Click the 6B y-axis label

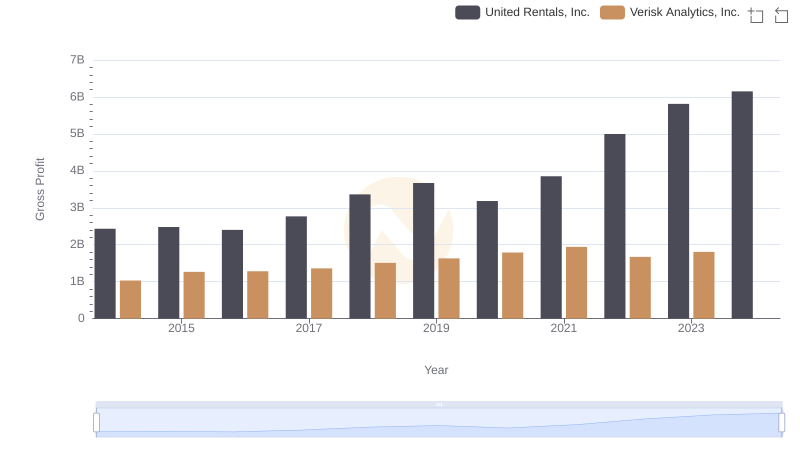click(77, 97)
